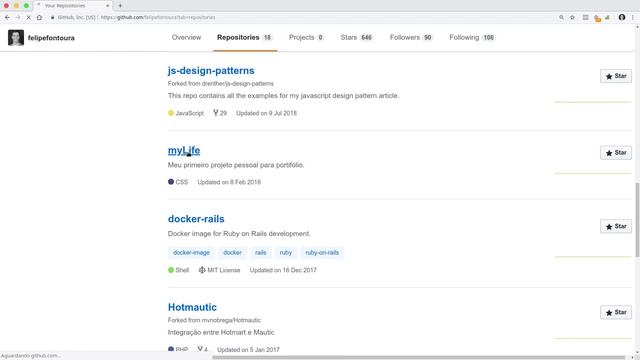View the Following tab
Image resolution: width=640 pixels, height=360 pixels.
pyautogui.click(x=472, y=38)
